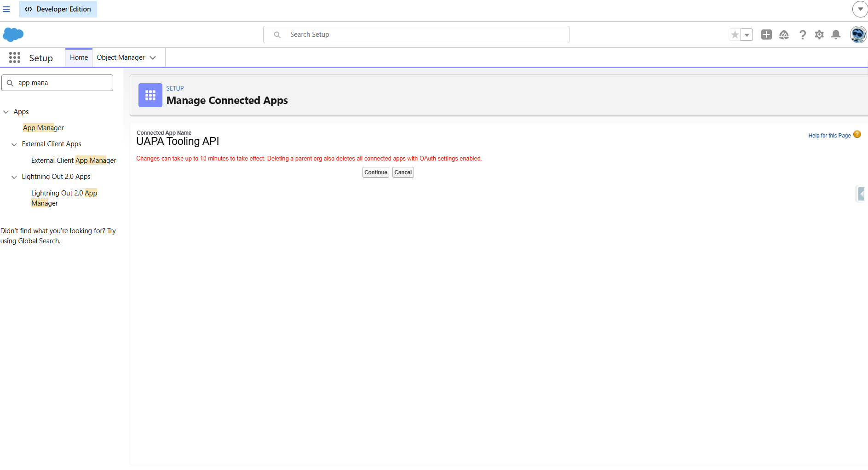The height and width of the screenshot is (470, 868).
Task: Collapse the Apps tree section
Action: pyautogui.click(x=6, y=112)
